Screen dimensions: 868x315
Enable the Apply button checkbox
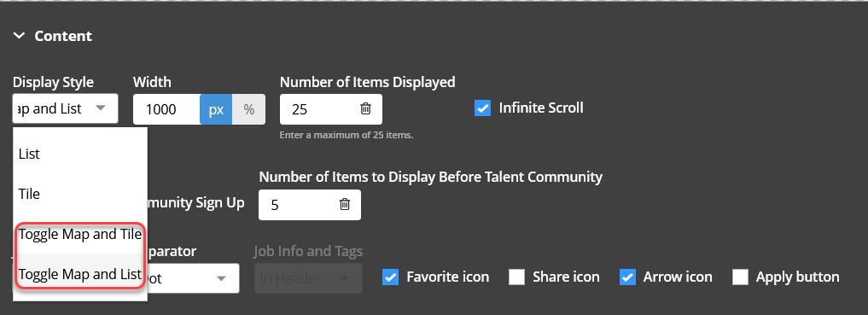(x=740, y=277)
